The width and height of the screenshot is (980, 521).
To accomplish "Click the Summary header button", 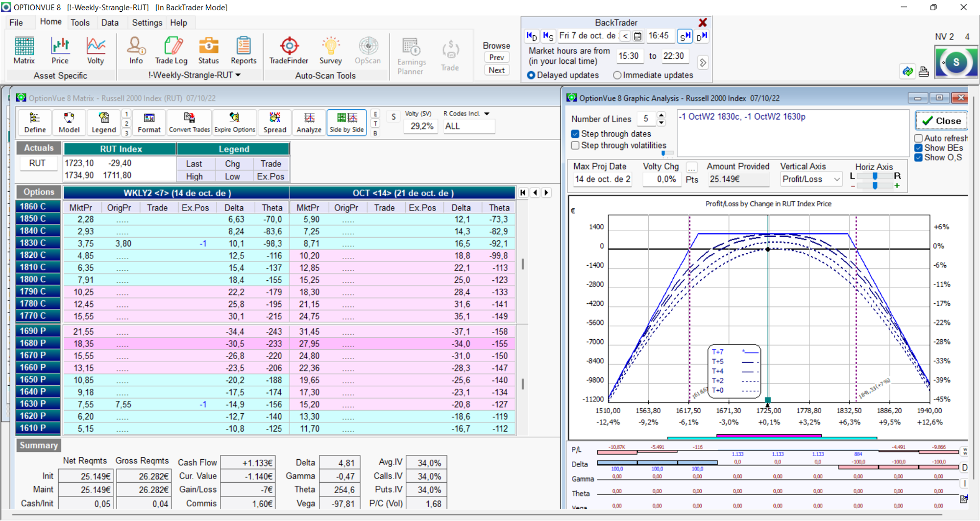I will (x=39, y=445).
